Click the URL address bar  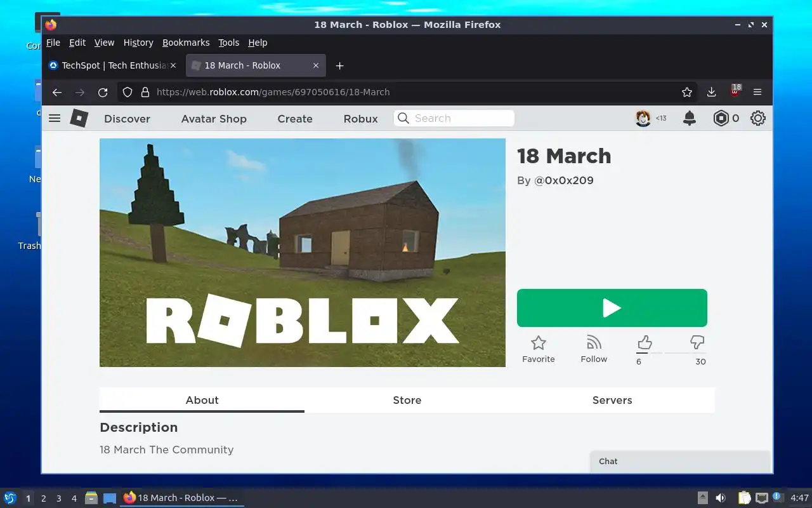coord(406,92)
